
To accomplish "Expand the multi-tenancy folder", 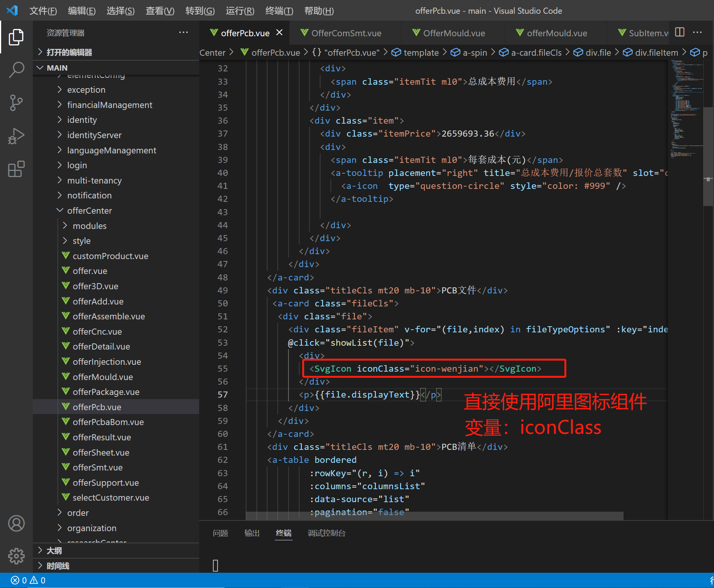I will coord(116,180).
